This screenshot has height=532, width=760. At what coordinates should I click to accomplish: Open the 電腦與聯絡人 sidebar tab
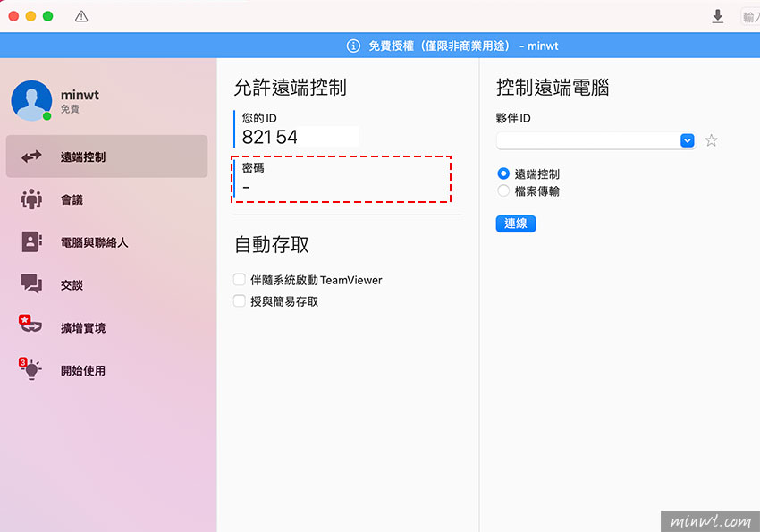(106, 241)
